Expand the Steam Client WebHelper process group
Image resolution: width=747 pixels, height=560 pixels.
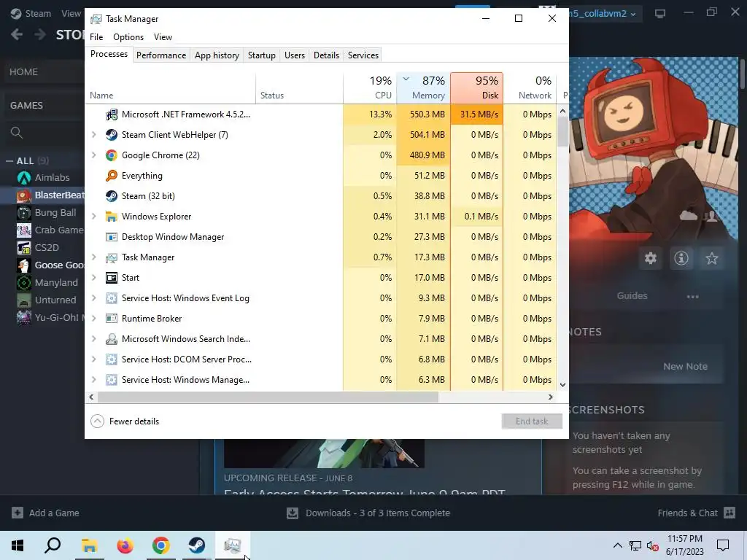click(x=94, y=135)
